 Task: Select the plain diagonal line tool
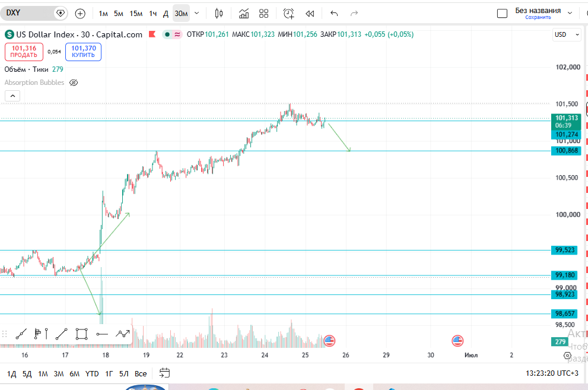pyautogui.click(x=62, y=334)
